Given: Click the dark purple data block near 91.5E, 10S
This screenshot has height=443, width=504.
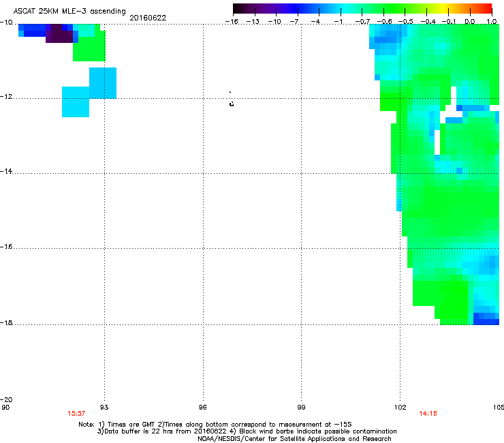Looking at the screenshot, I should 59,33.
